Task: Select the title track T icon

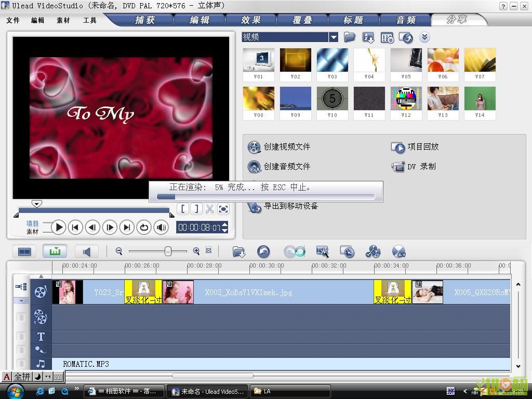Action: 41,337
